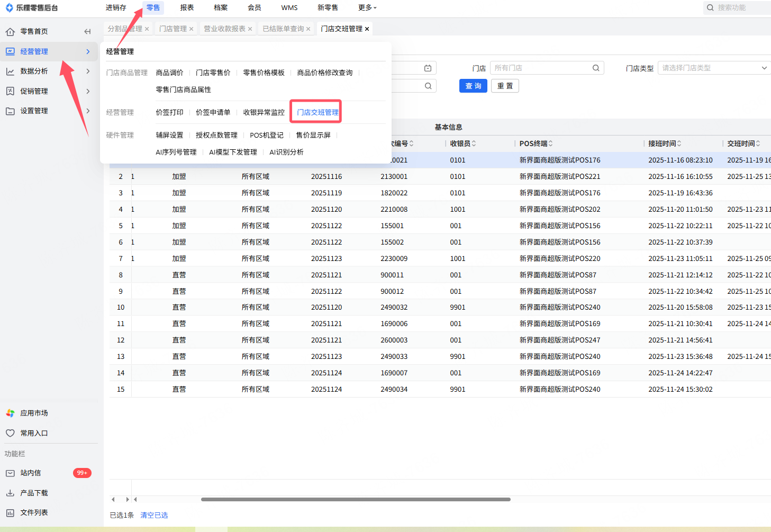Viewport: 771px width, 532px height.
Task: Collapse the left sidebar menu
Action: pyautogui.click(x=87, y=32)
